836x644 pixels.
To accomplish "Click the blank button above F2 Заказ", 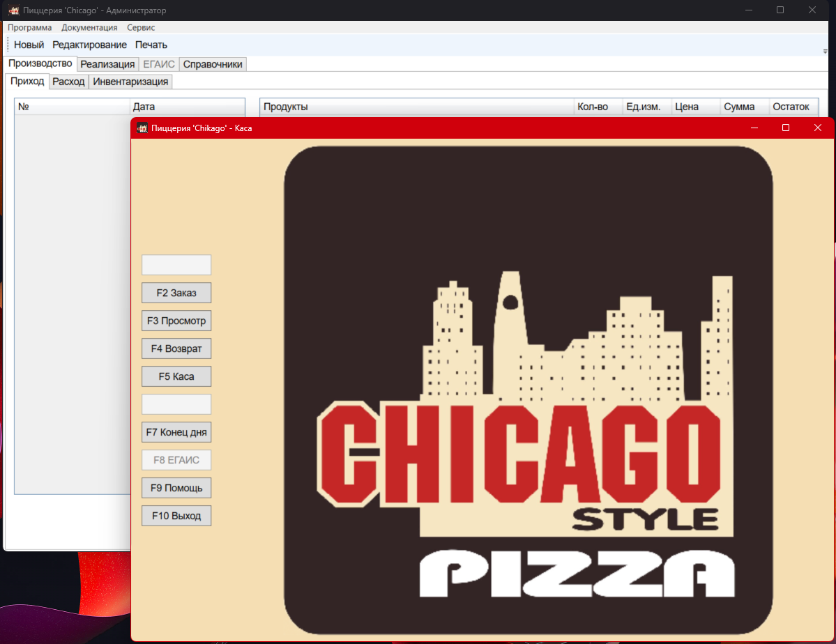I will tap(176, 265).
